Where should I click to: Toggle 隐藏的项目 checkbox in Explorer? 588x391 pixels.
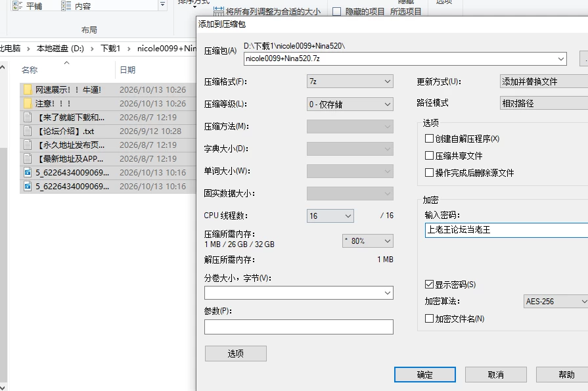coord(337,12)
